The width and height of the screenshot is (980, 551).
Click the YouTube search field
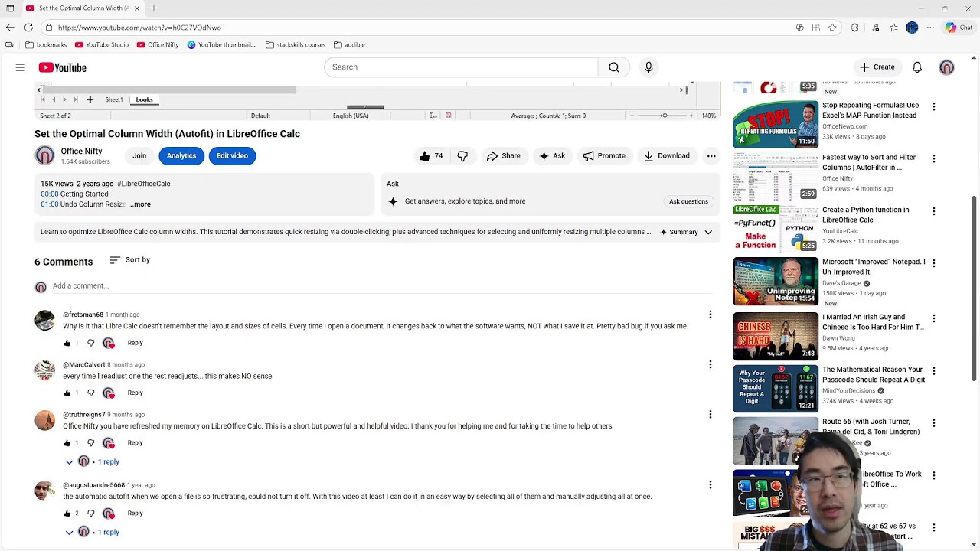click(461, 67)
